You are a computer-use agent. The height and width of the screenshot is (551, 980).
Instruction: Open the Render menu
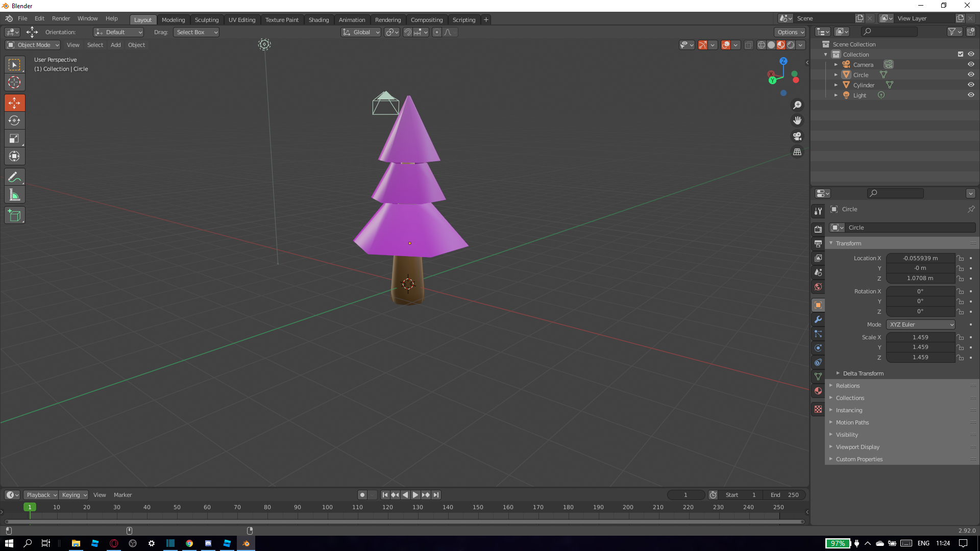click(x=61, y=18)
